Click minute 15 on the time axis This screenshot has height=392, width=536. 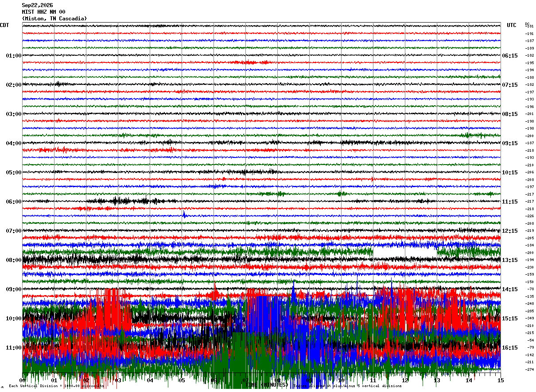pyautogui.click(x=501, y=380)
